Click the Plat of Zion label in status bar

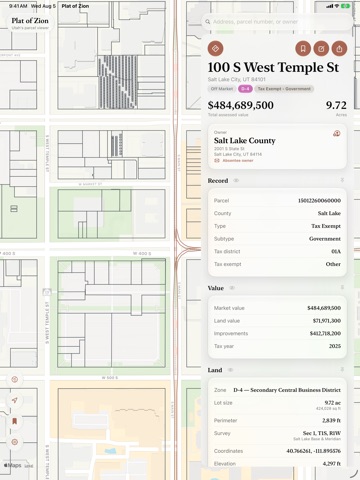tap(75, 6)
